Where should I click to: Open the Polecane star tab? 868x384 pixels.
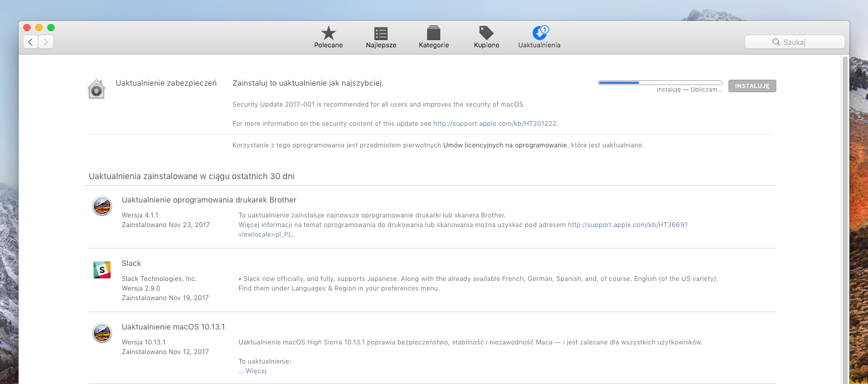(x=328, y=37)
